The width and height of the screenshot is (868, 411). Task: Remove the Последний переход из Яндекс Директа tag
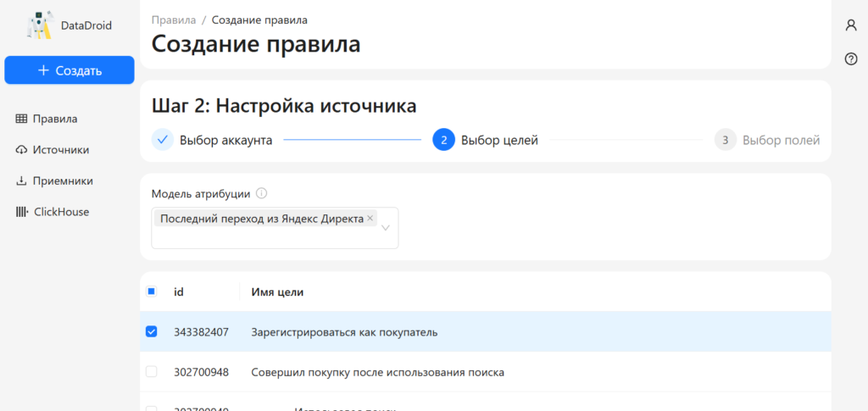(x=370, y=219)
